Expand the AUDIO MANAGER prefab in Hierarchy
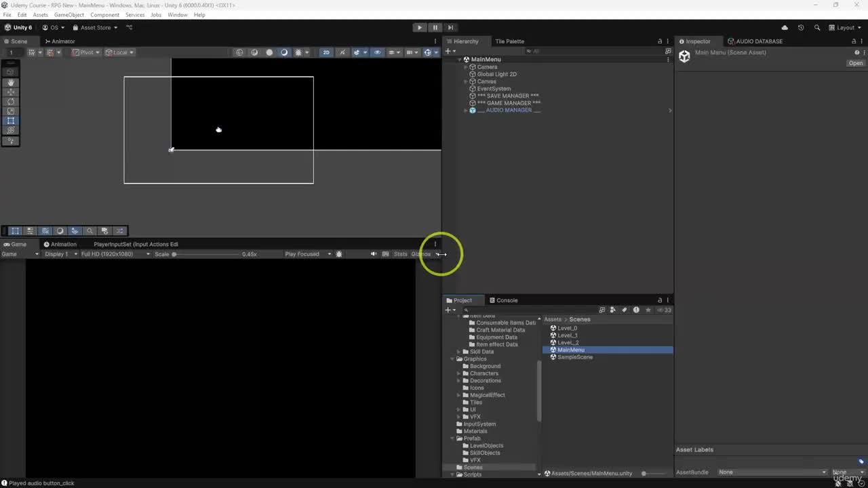The height and width of the screenshot is (488, 868). 466,110
